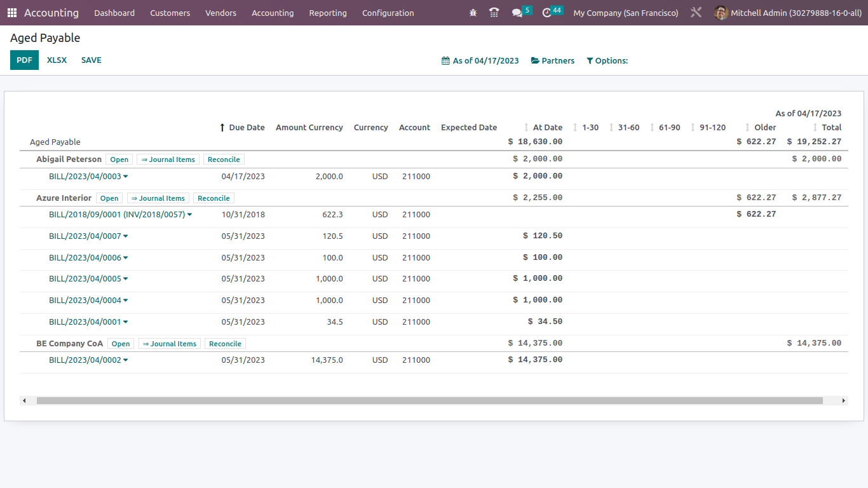Open the Configuration menu
The height and width of the screenshot is (488, 868).
click(388, 13)
